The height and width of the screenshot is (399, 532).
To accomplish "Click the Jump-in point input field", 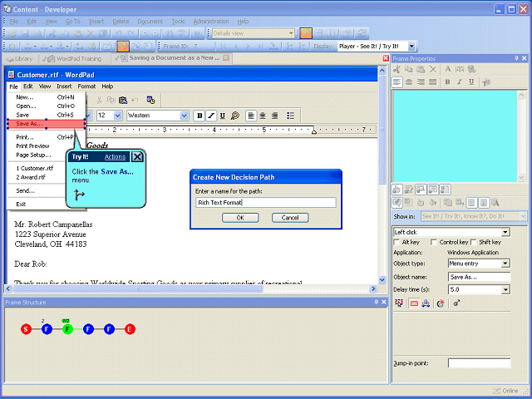I will click(479, 363).
